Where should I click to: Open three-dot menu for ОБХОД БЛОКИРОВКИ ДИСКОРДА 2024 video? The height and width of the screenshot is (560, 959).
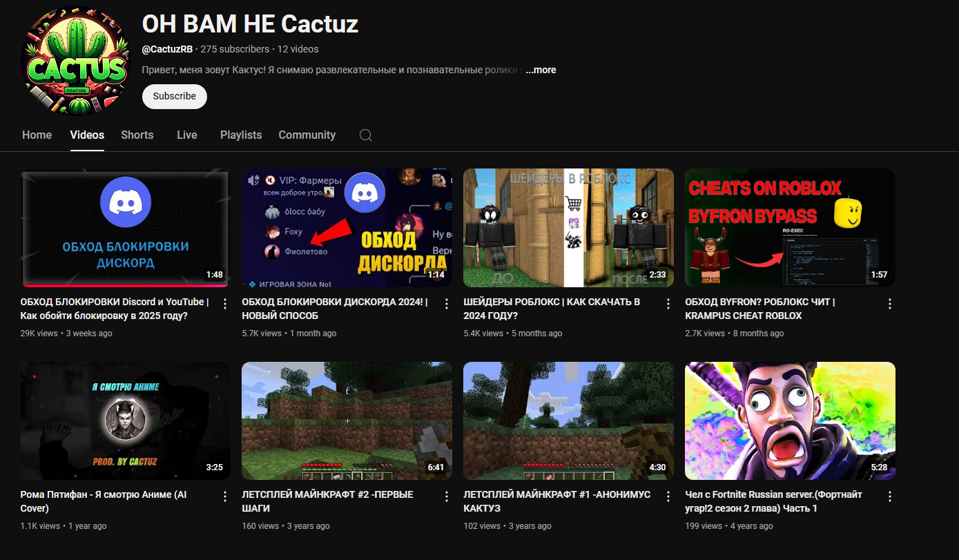click(446, 304)
